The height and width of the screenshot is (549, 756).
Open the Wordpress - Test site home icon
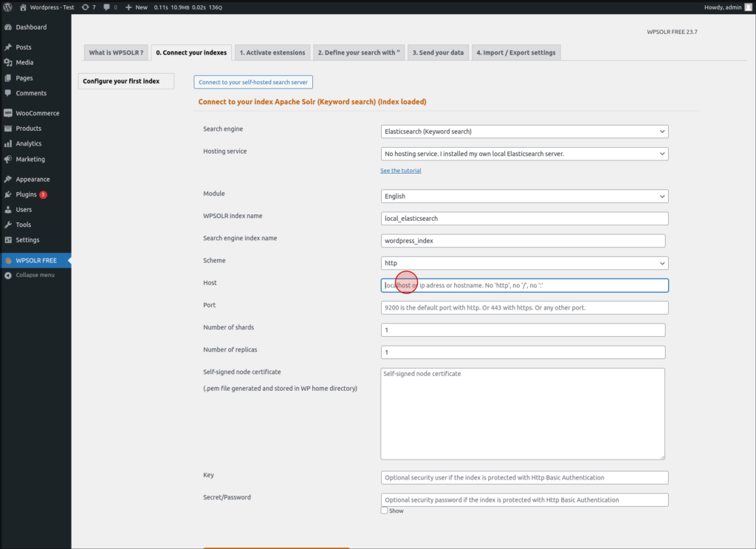23,7
